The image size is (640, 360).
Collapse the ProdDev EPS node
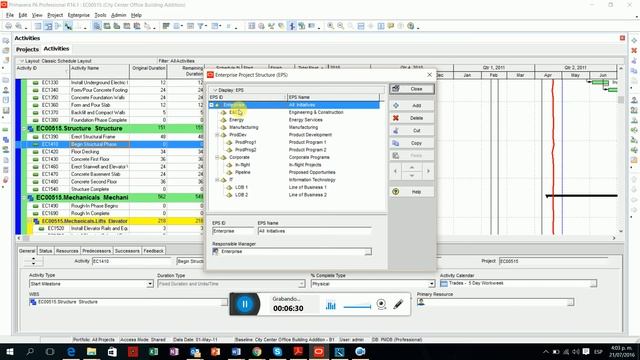pos(217,135)
